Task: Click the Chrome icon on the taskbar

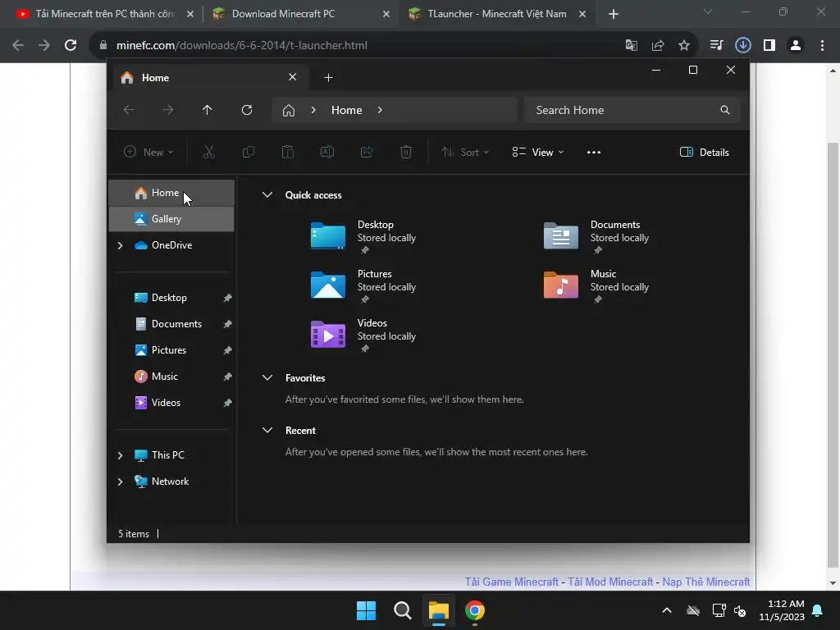Action: pyautogui.click(x=475, y=610)
